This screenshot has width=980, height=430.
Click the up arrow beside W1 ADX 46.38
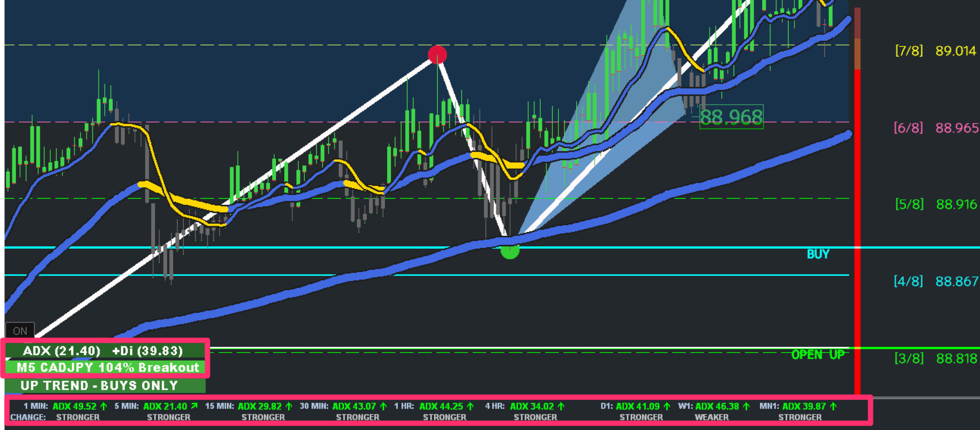[x=746, y=406]
